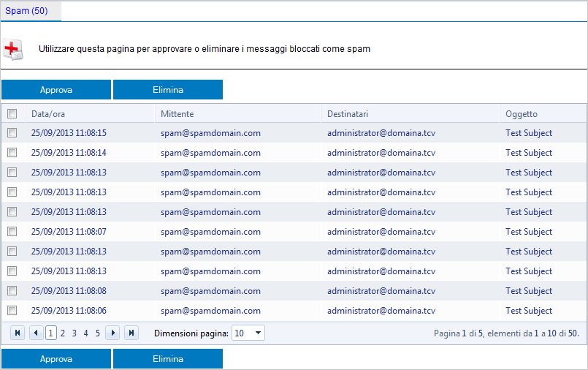Click date cell 25/09/2013 11:08:06
The height and width of the screenshot is (370, 588).
click(x=69, y=311)
